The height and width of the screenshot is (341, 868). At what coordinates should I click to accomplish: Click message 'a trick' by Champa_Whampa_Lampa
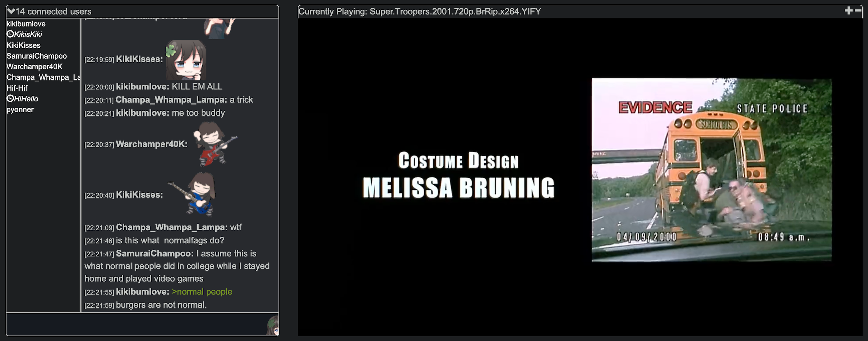coord(241,100)
